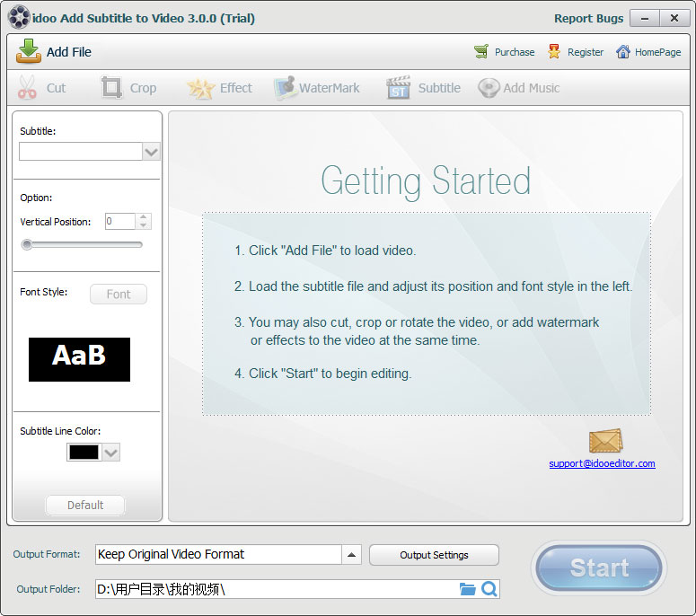Screen dimensions: 696x616
Task: Click the Add File label
Action: click(69, 52)
